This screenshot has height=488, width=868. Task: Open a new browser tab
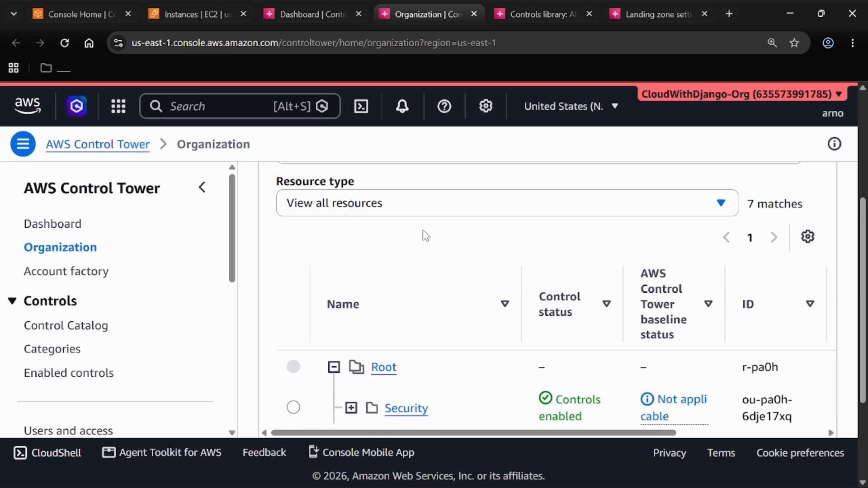click(729, 14)
